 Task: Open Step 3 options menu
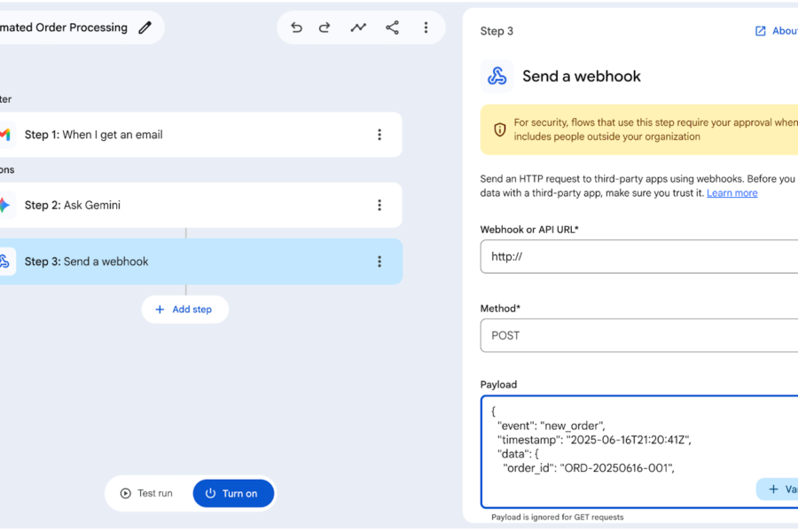[x=379, y=262]
